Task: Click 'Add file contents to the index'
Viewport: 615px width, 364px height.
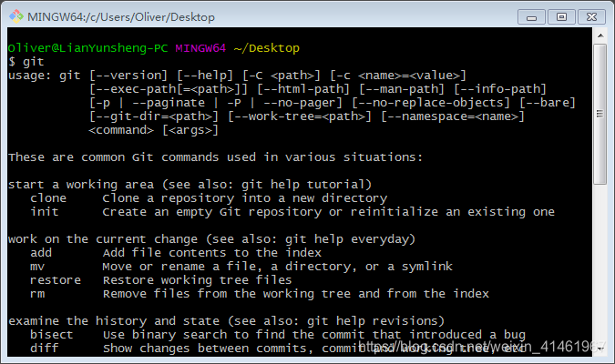Action: coord(211,253)
